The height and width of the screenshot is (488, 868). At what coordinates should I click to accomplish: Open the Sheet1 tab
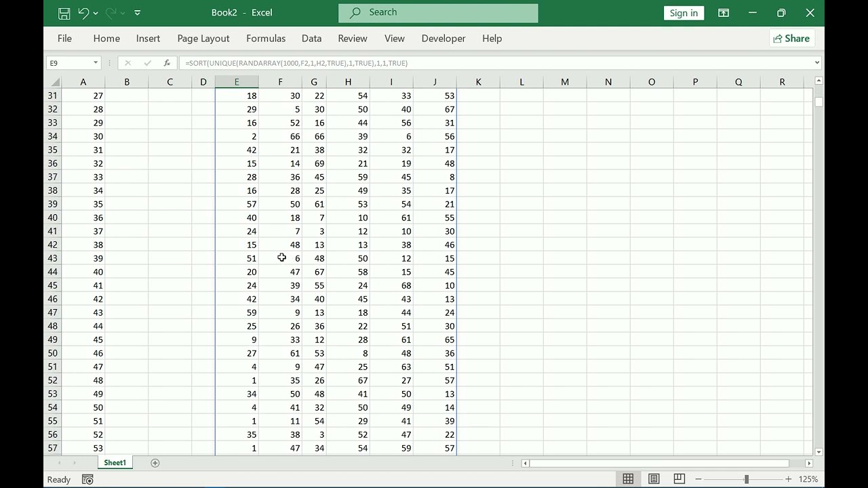[115, 463]
